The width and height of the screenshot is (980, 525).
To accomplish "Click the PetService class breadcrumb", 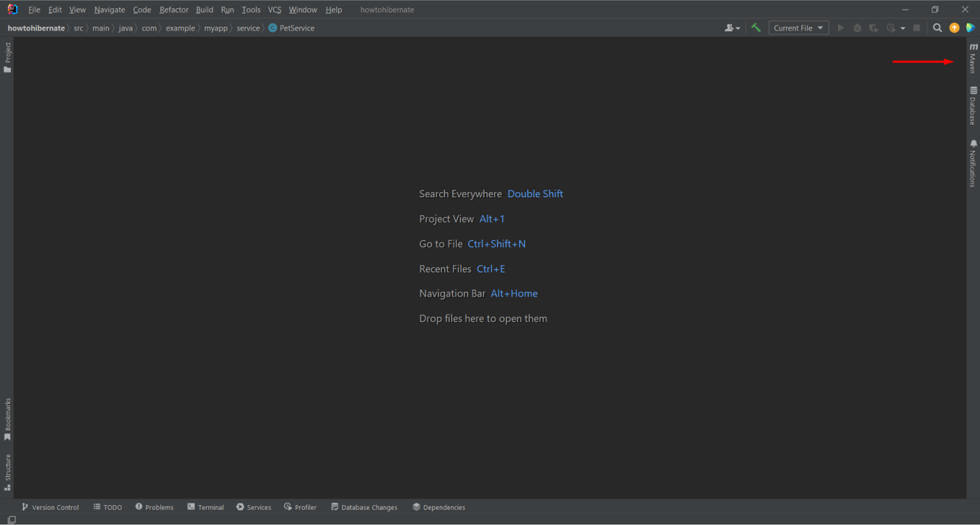I will tap(291, 28).
